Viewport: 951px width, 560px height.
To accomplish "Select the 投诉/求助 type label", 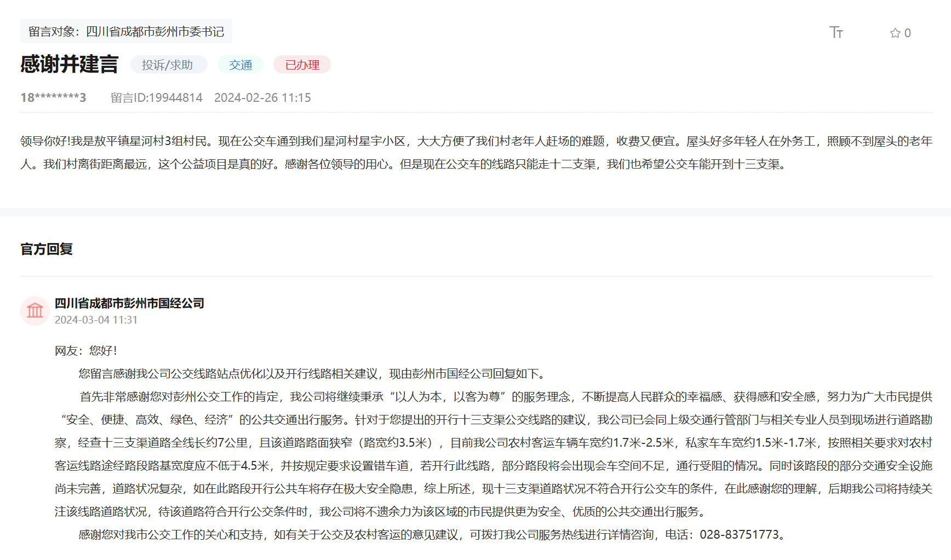I will [169, 65].
